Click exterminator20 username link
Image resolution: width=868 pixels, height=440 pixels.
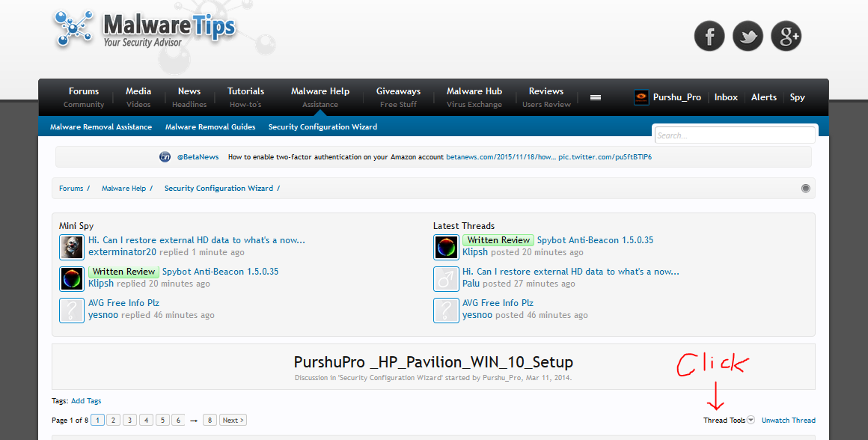tap(122, 252)
